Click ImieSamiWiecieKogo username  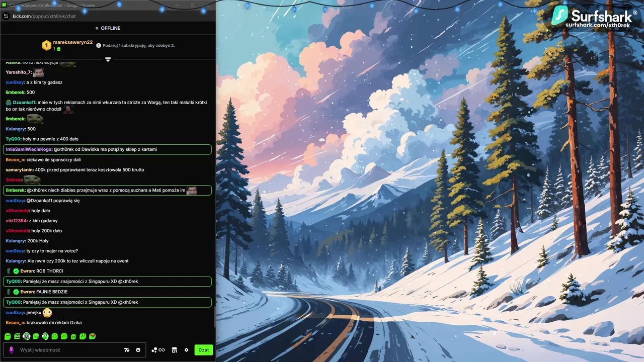click(29, 149)
